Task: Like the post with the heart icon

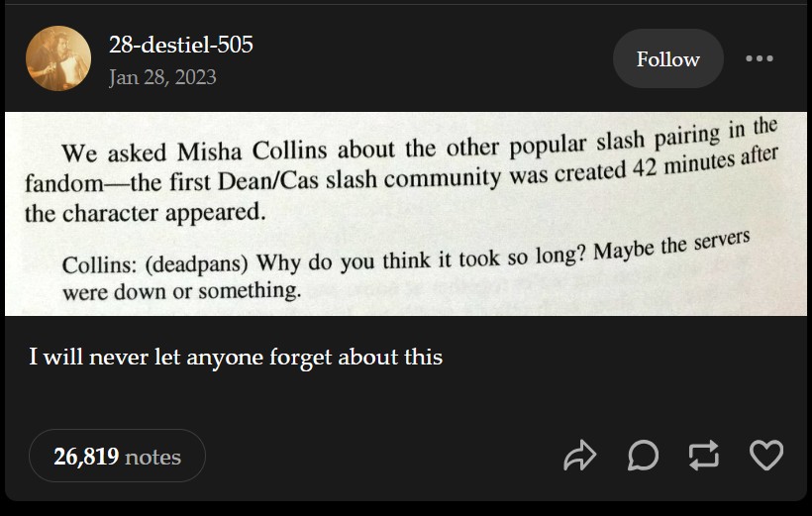Action: click(x=765, y=456)
